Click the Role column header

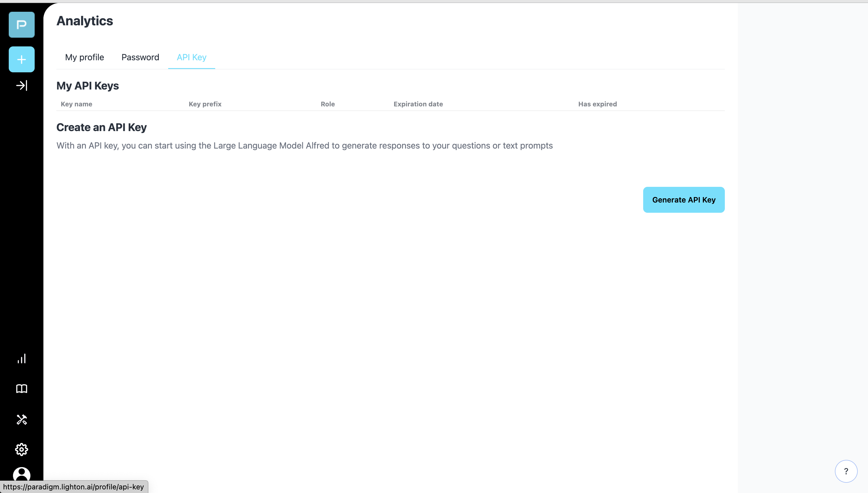tap(328, 104)
